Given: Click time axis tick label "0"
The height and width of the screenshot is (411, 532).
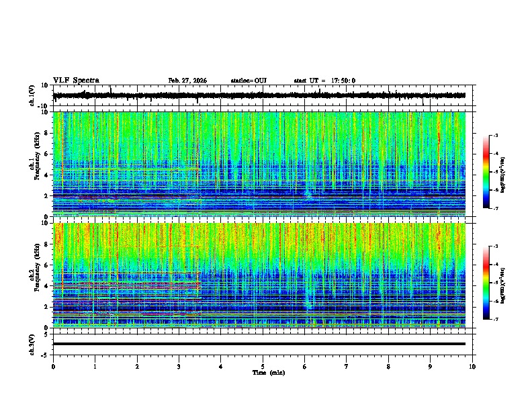Looking at the screenshot, I should 53,367.
